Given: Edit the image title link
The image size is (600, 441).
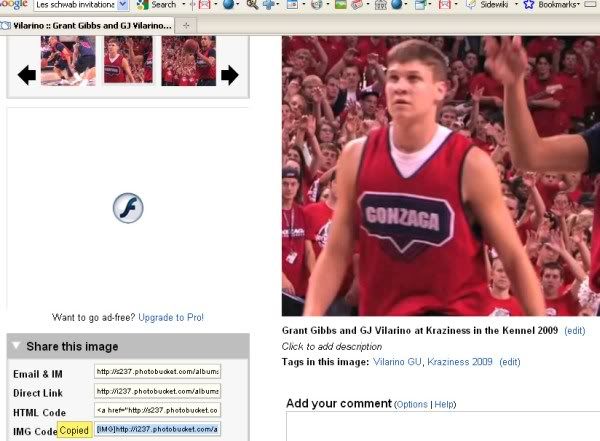Looking at the screenshot, I should pyautogui.click(x=575, y=331).
